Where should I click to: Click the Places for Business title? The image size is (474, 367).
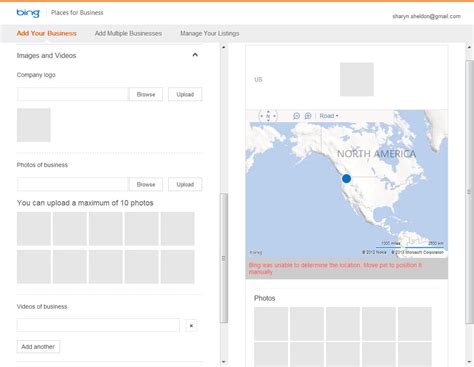(77, 13)
